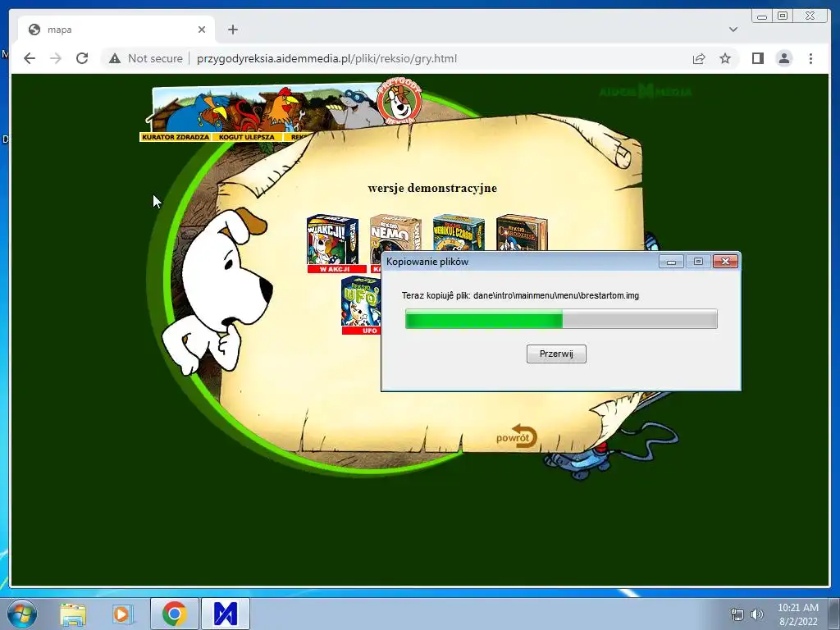
Task: Click the network tray icon
Action: click(x=737, y=614)
